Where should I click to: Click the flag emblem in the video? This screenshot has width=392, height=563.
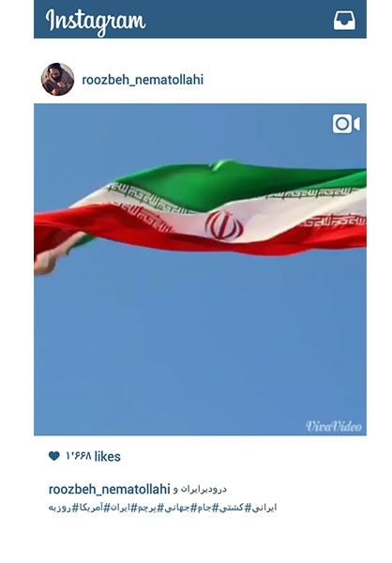[224, 225]
